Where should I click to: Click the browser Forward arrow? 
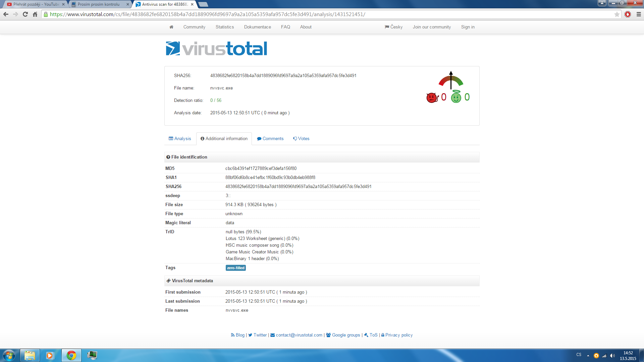coord(15,14)
